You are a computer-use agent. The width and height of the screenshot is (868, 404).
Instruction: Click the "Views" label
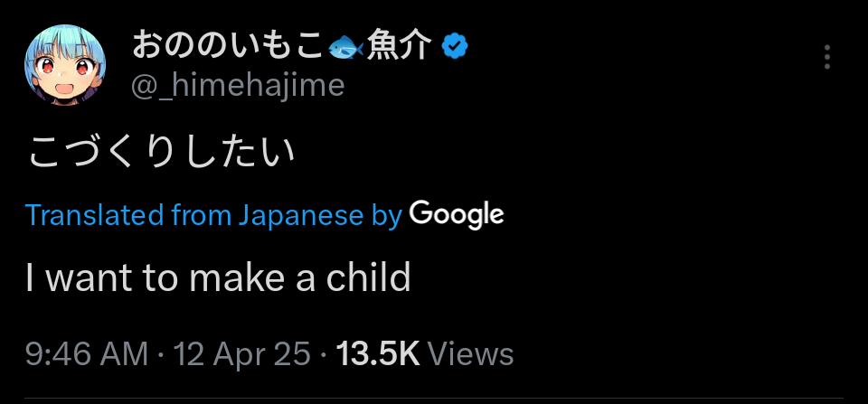(469, 354)
